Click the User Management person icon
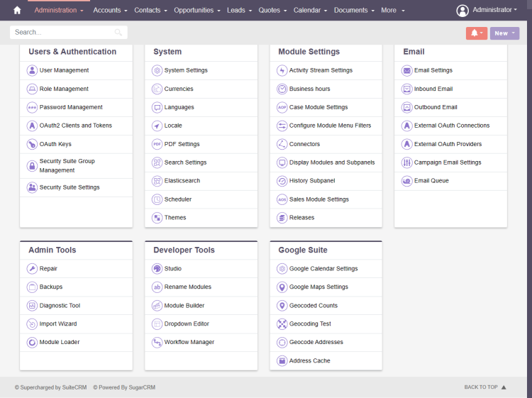Viewport: 532px width, 398px height. pos(32,70)
